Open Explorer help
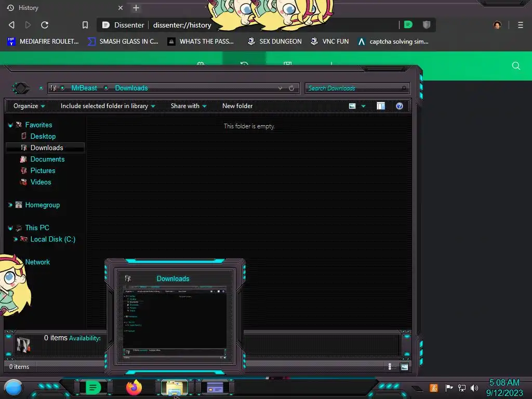 [400, 106]
